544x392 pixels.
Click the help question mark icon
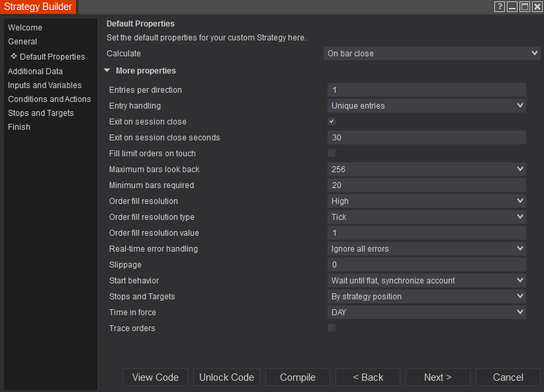coord(500,7)
